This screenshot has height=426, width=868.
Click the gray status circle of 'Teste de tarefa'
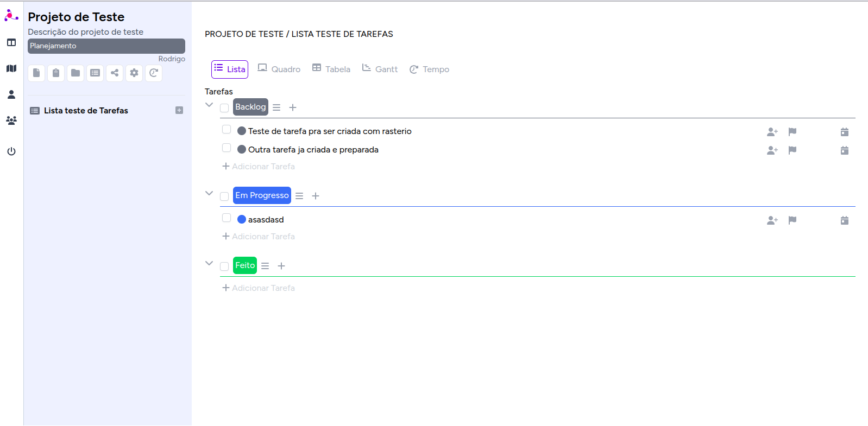coord(242,131)
